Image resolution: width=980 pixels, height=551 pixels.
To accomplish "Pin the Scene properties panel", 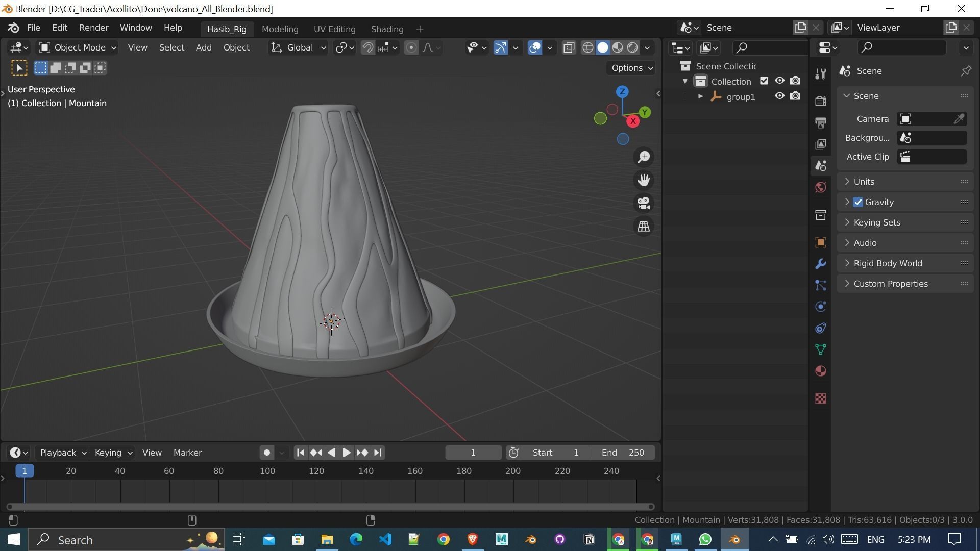I will point(966,71).
